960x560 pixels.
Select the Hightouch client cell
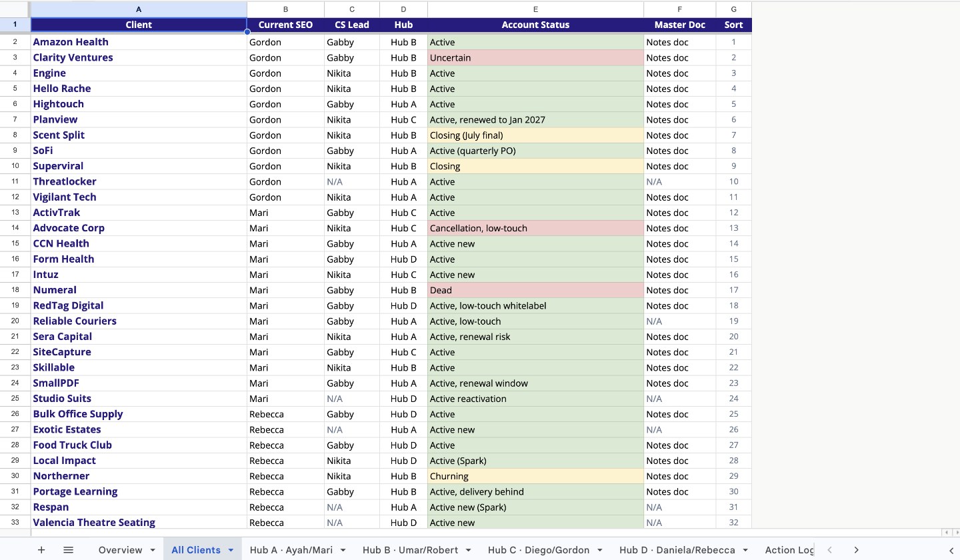coord(139,104)
